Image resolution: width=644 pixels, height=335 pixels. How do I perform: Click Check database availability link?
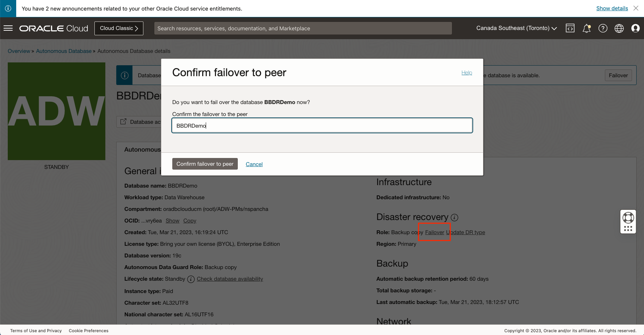pos(230,279)
